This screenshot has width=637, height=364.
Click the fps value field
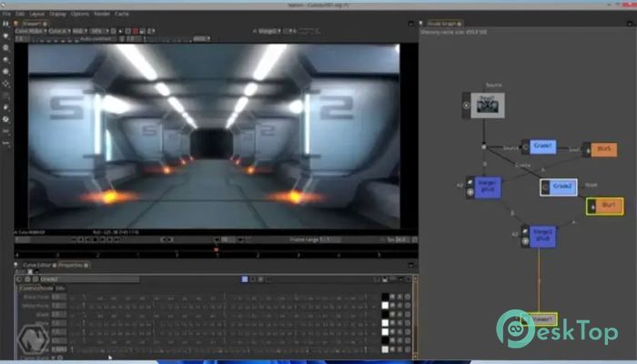402,239
